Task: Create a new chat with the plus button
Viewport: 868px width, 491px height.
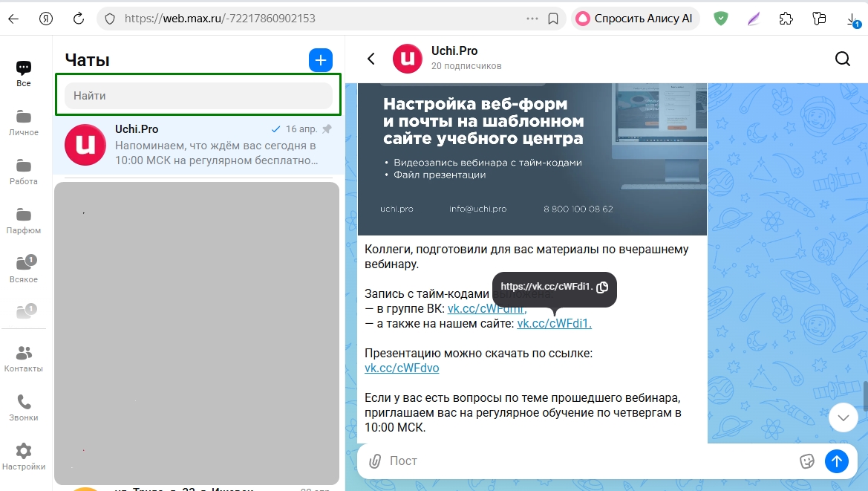Action: pyautogui.click(x=320, y=60)
